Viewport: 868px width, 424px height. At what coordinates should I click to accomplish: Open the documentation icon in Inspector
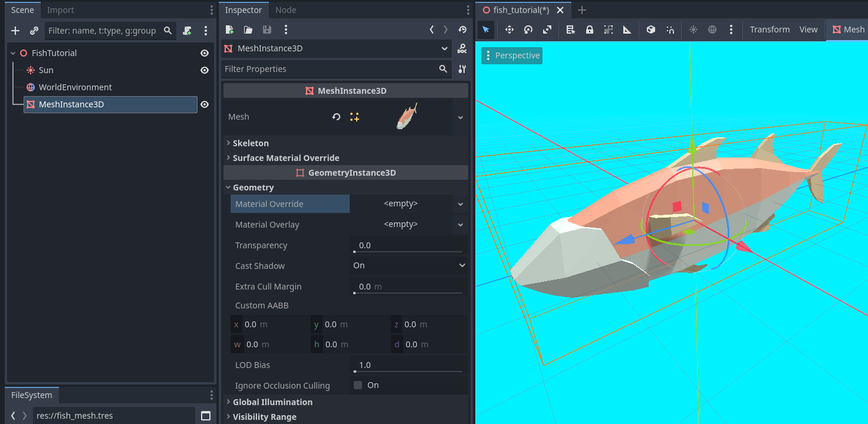tap(462, 48)
